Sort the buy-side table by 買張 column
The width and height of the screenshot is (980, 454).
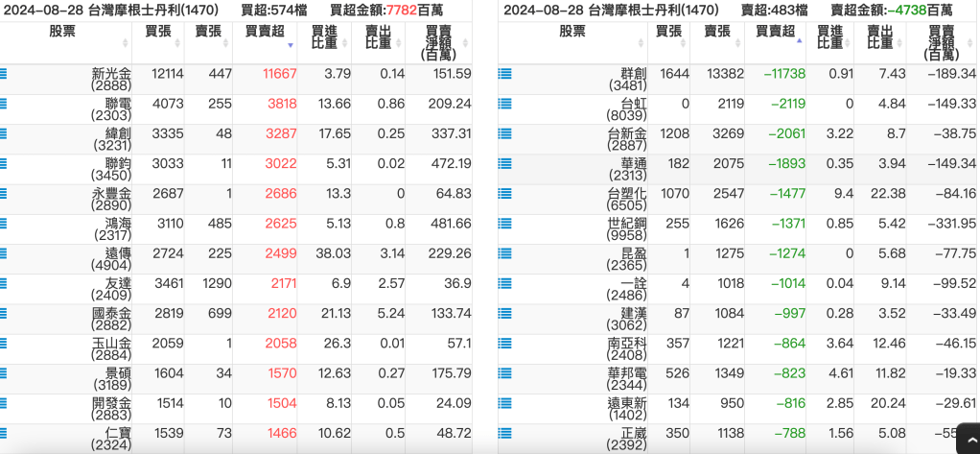pyautogui.click(x=158, y=36)
